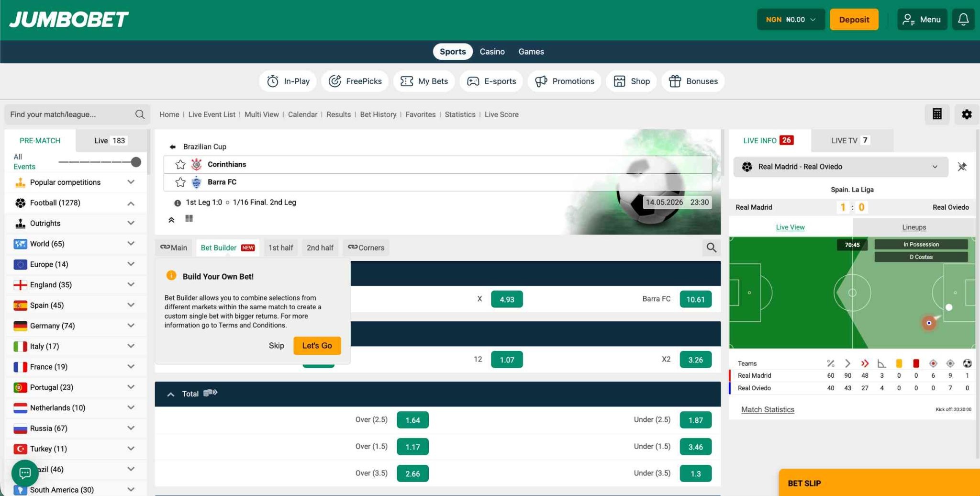Open the LIVE TV tab

852,140
